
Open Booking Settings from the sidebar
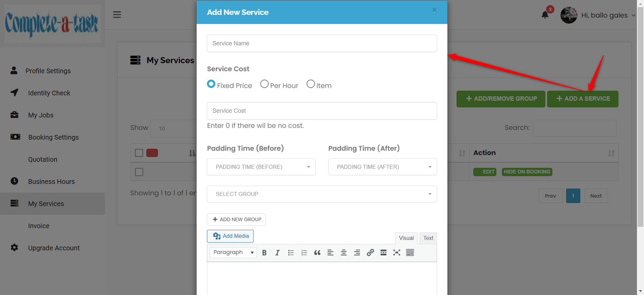(x=54, y=137)
